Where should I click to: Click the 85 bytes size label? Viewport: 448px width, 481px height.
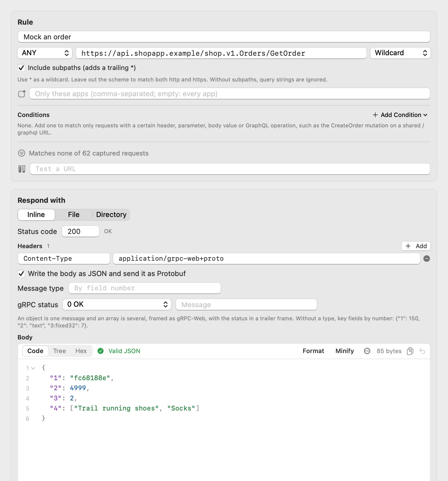[x=389, y=351]
